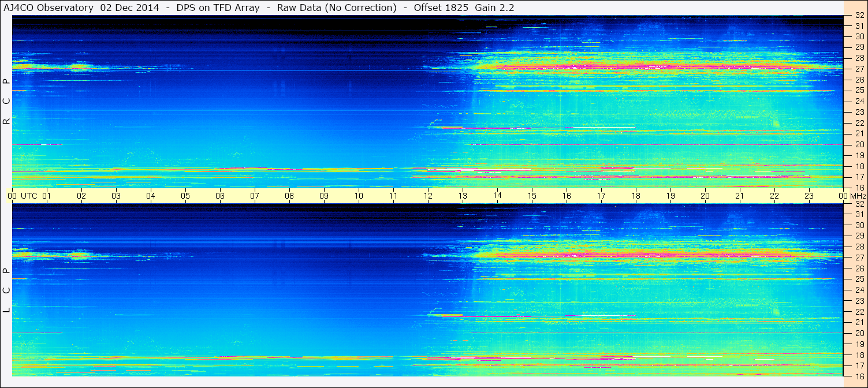Viewport: 868px width, 388px height.
Task: Click the 06 hour label on time axis
Action: click(220, 196)
